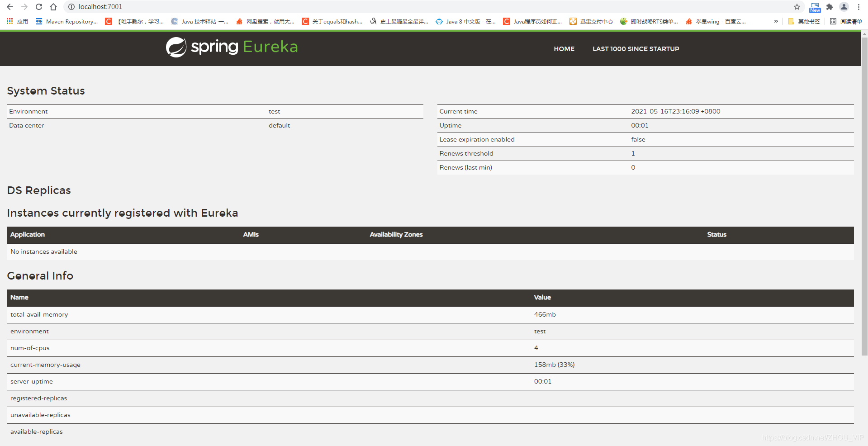Click the 'System Status' heading
This screenshot has width=868, height=446.
point(46,90)
